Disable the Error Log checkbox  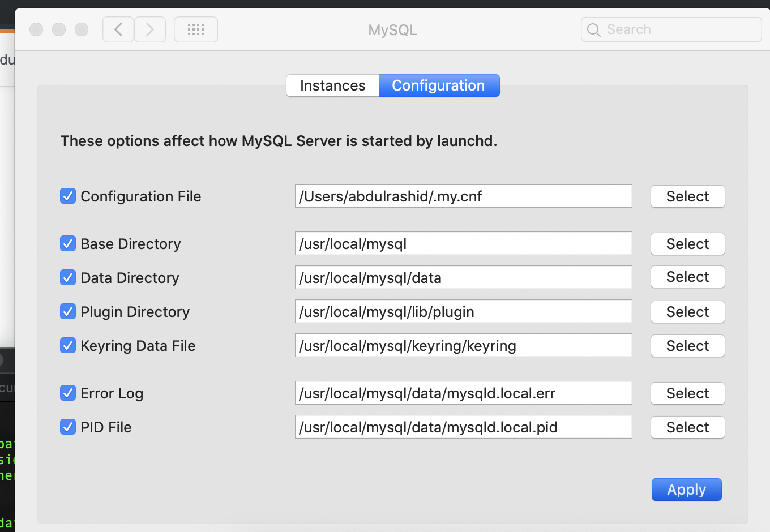[x=68, y=393]
